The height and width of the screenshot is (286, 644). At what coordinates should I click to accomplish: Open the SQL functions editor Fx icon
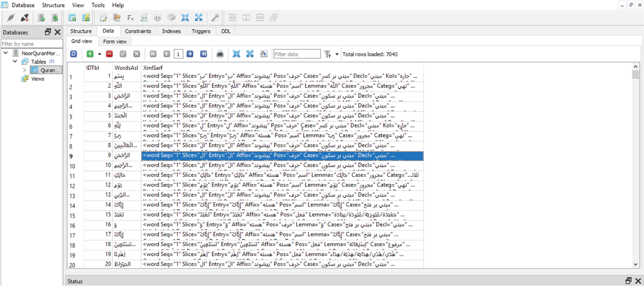(x=130, y=18)
